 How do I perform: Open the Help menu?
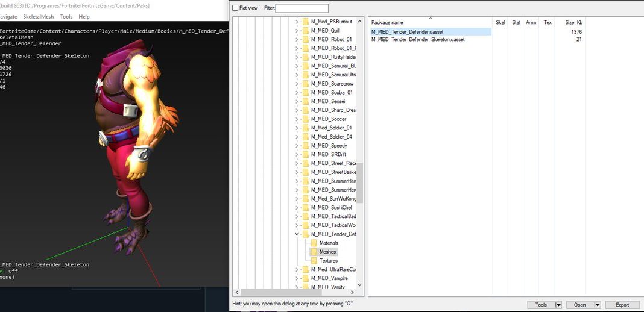coord(84,17)
